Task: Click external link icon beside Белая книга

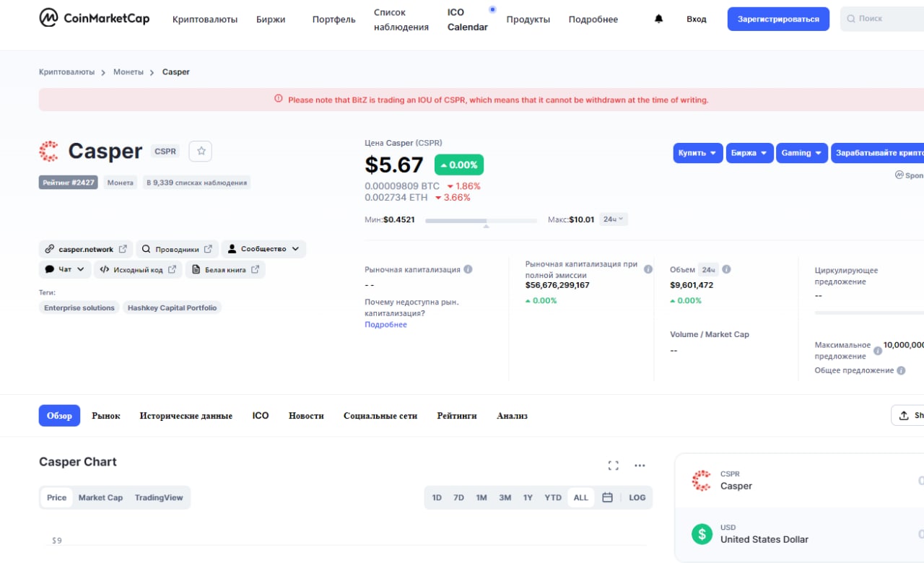Action: tap(255, 269)
